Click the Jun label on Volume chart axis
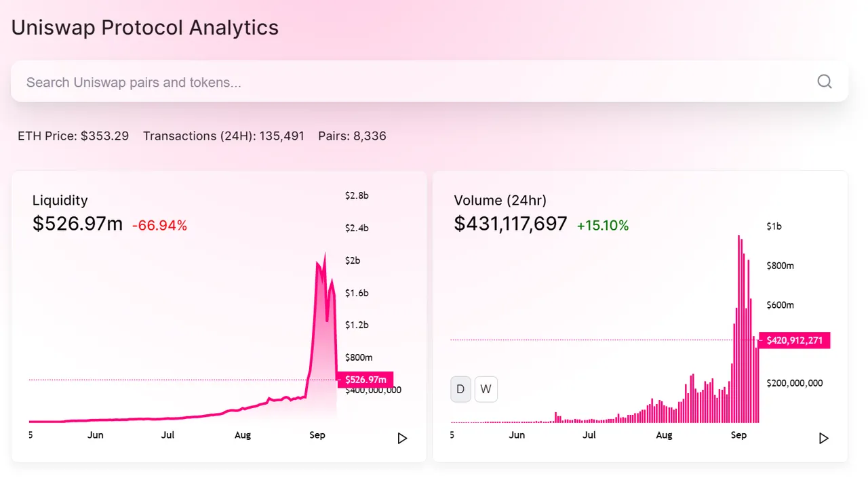This screenshot has height=482, width=868. click(x=517, y=435)
